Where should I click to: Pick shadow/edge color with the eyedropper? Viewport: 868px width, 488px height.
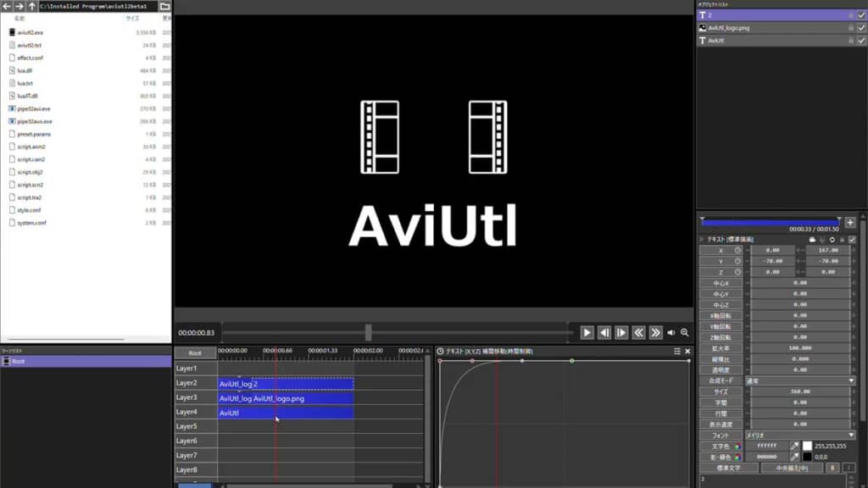point(794,457)
